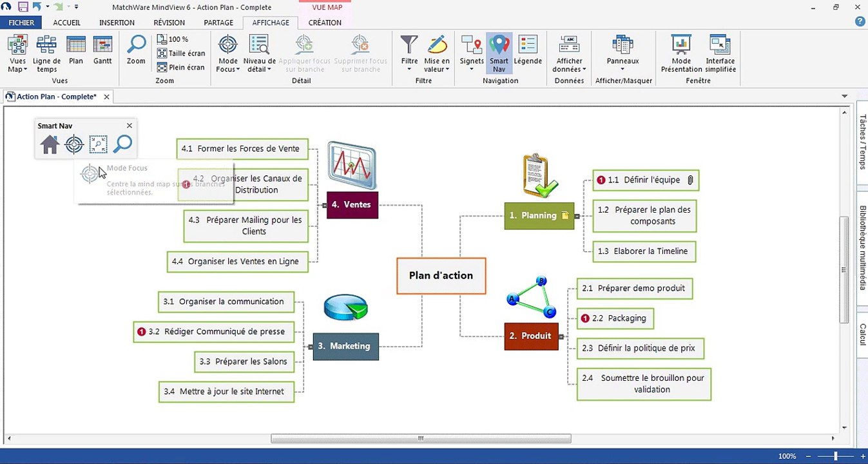Open the Signets dropdown arrow

pyautogui.click(x=472, y=70)
